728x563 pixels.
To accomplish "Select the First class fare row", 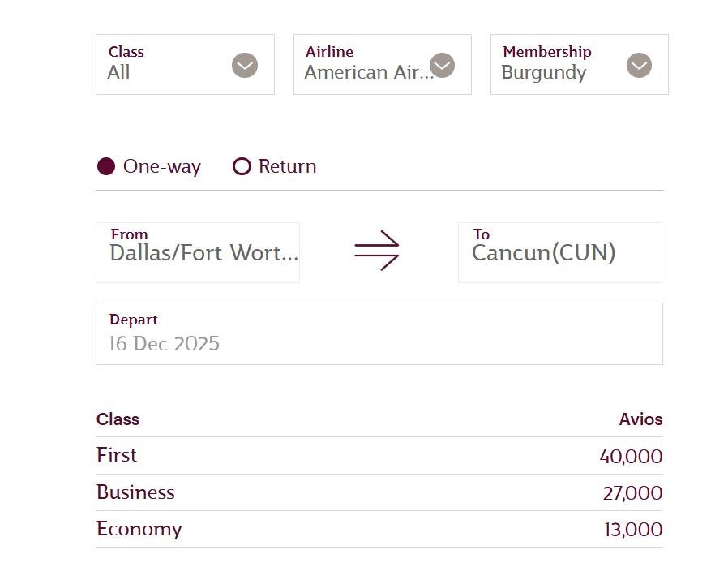I will 379,455.
